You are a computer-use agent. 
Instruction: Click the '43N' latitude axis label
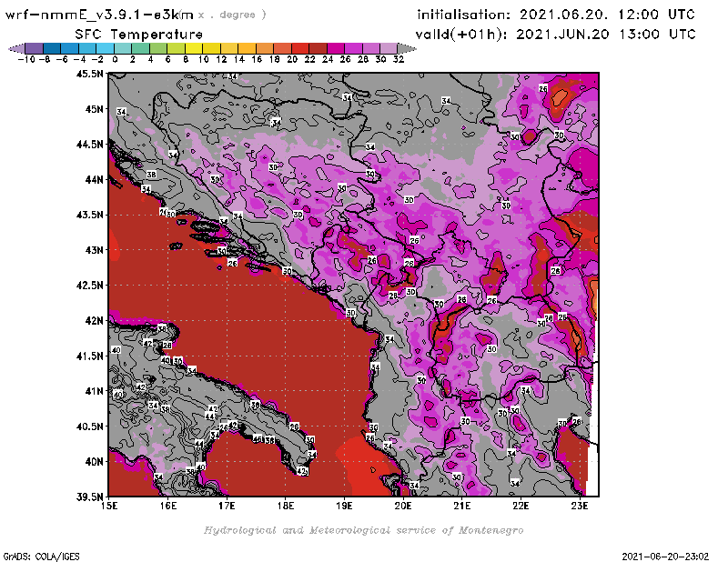coord(94,250)
